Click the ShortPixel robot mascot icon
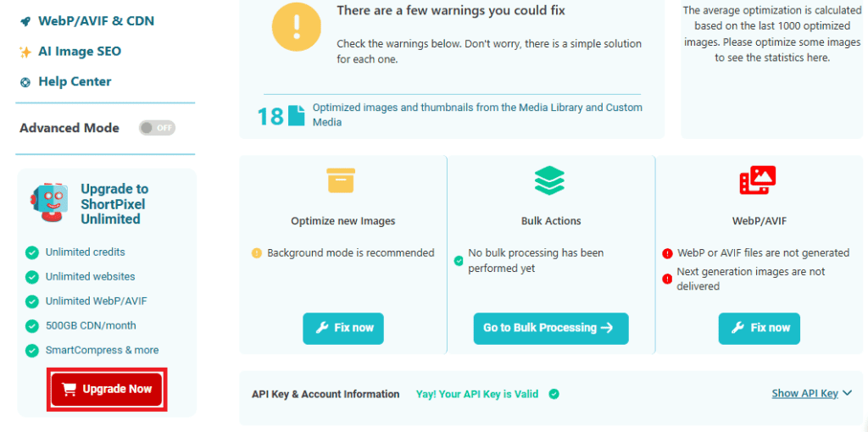Viewport: 868px width, 432px height. [x=48, y=203]
